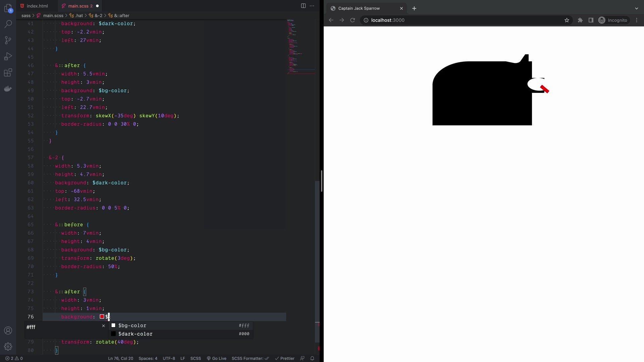Open the Explorer view in activity bar
This screenshot has height=362, width=644.
coord(8,8)
